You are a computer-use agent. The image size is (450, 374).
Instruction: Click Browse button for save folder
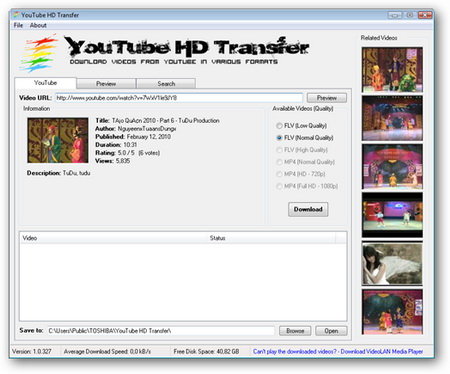coord(295,331)
